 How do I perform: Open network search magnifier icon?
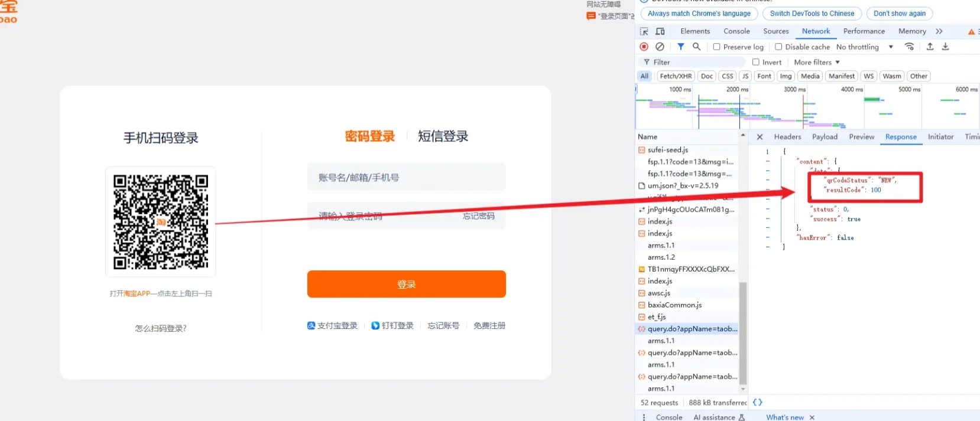click(697, 47)
